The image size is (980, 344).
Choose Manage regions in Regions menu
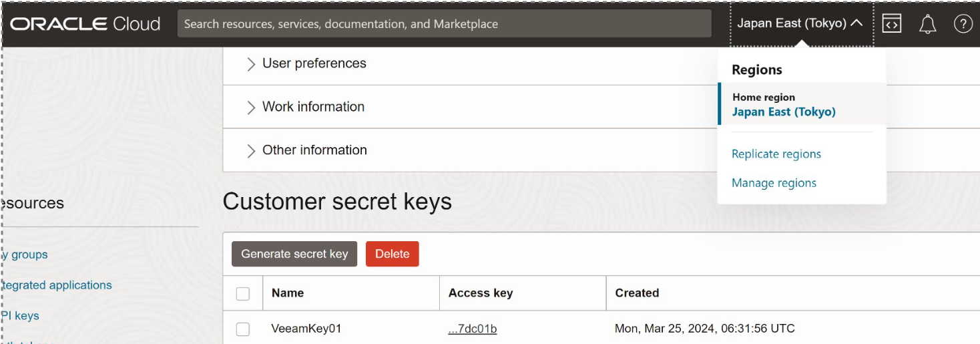(x=774, y=183)
